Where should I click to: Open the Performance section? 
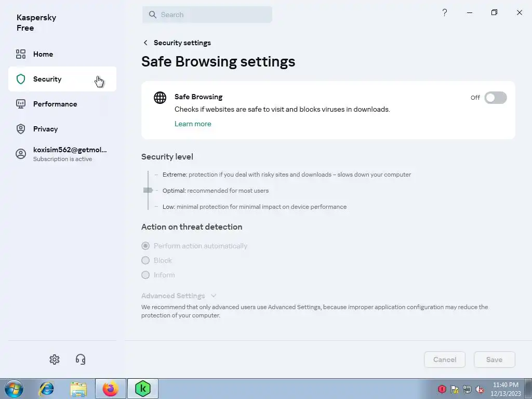point(62,104)
